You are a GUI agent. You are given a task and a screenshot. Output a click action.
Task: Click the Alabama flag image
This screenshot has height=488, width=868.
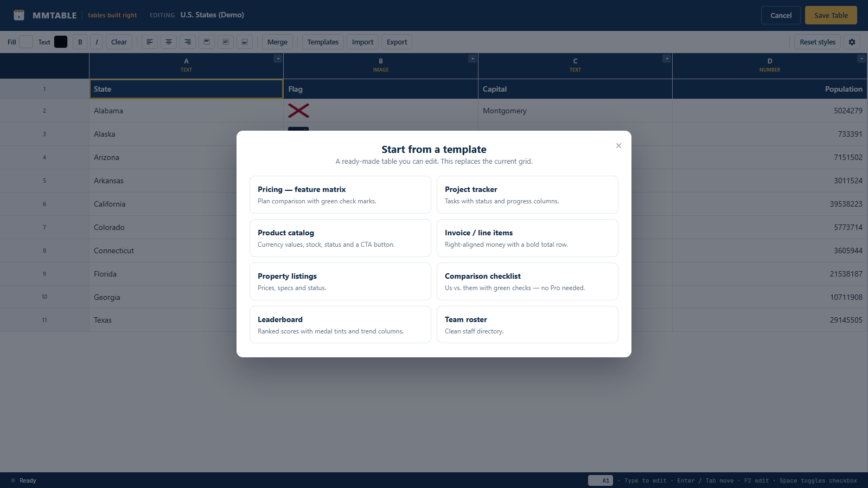[298, 111]
